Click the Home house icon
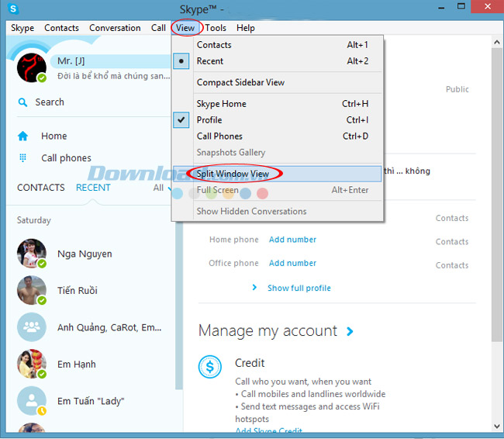Viewport: 504px width, 439px height. point(22,136)
